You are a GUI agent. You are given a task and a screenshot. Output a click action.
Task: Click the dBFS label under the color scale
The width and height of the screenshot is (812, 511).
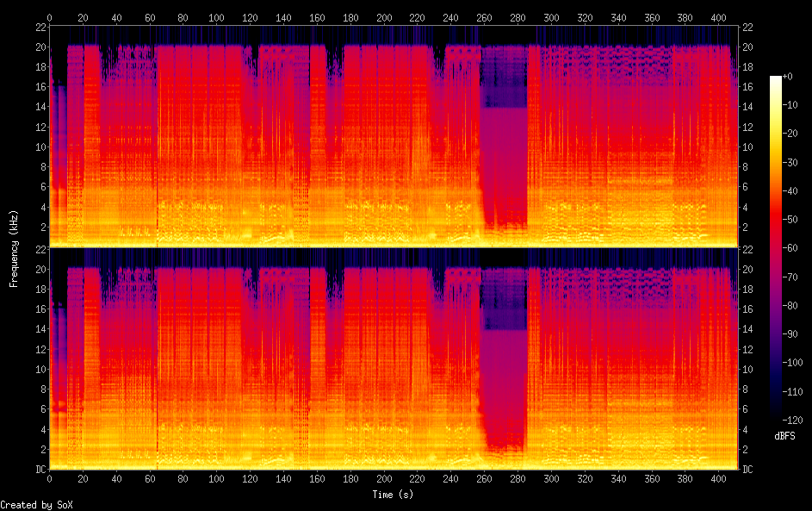(x=784, y=436)
